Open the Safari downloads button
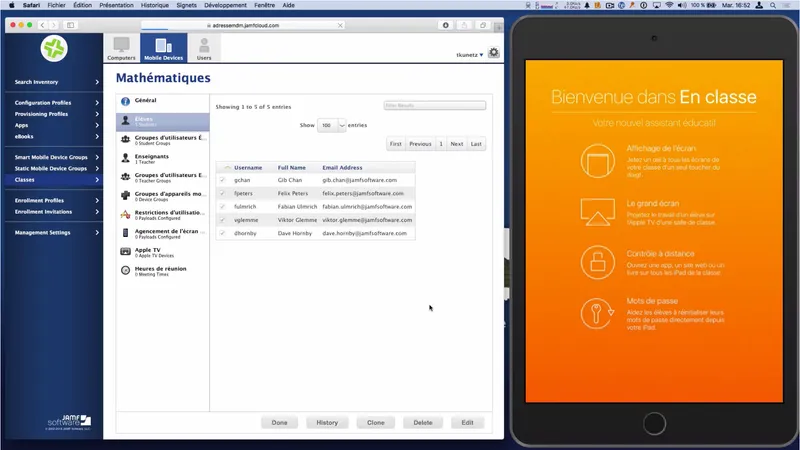This screenshot has height=450, width=800. pyautogui.click(x=445, y=25)
